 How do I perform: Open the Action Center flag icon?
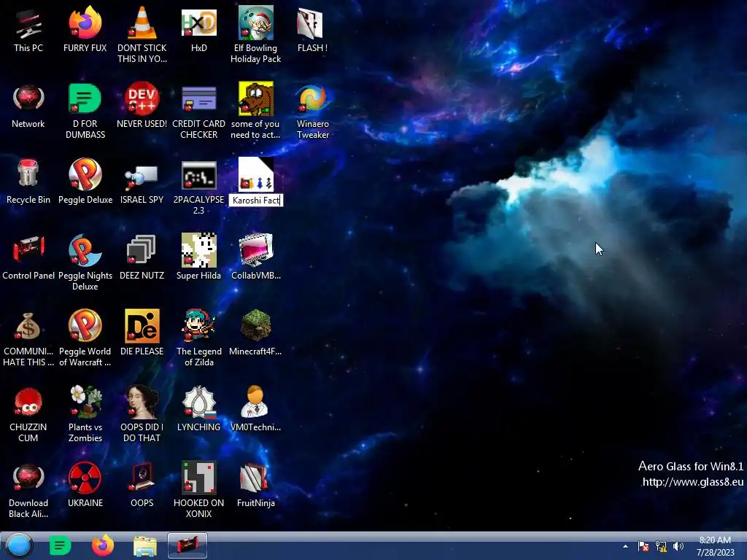click(643, 546)
